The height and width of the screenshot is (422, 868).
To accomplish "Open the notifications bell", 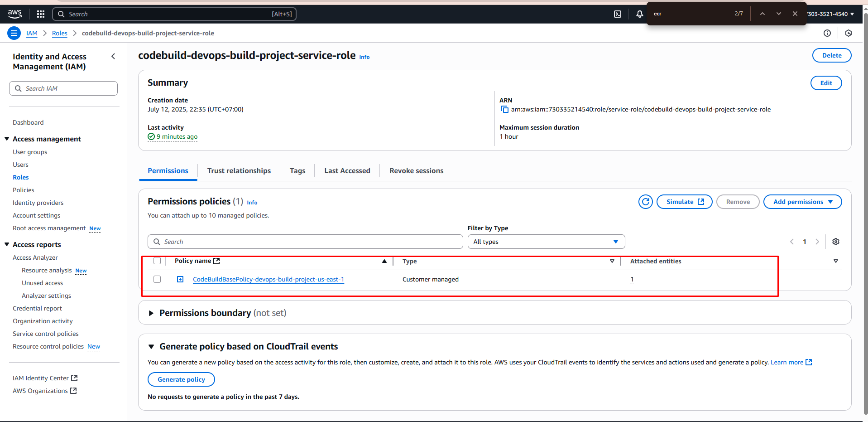I will [639, 14].
